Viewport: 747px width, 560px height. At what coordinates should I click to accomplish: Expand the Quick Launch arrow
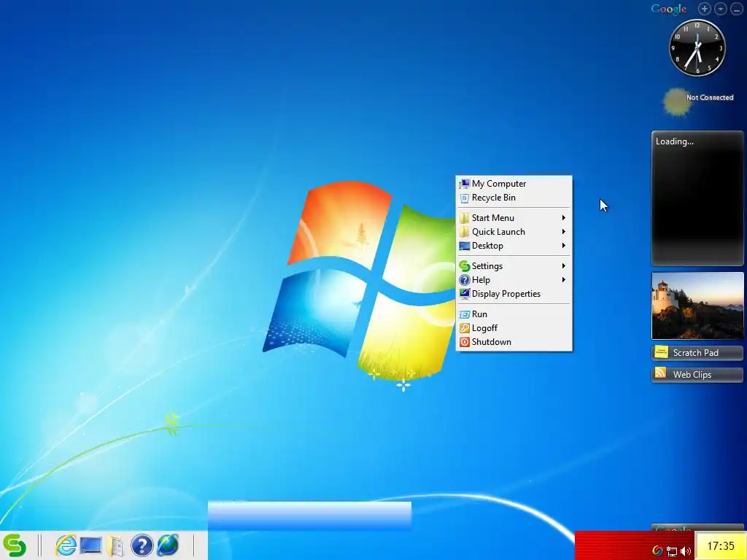pyautogui.click(x=564, y=232)
